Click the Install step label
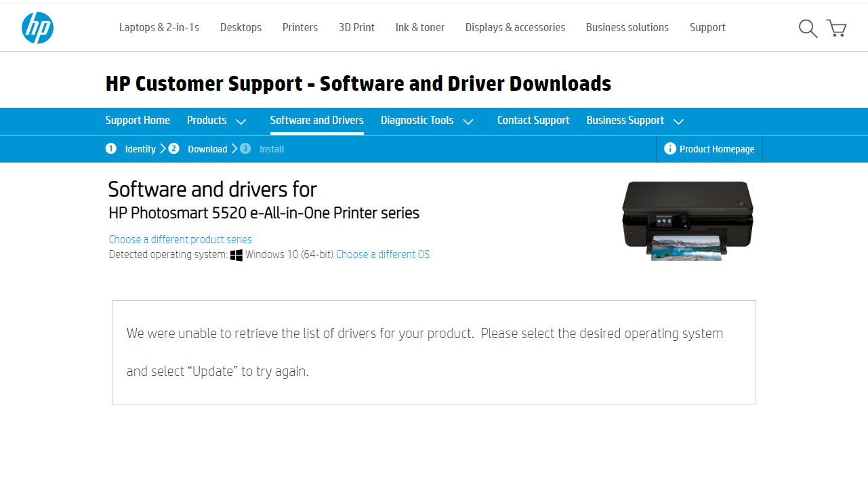The image size is (868, 481). tap(272, 149)
